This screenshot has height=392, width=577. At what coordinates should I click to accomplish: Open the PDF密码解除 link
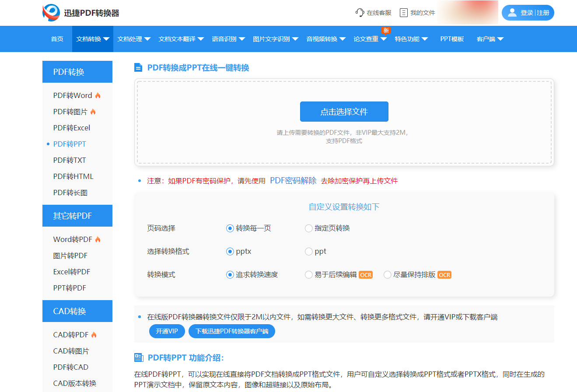point(293,181)
